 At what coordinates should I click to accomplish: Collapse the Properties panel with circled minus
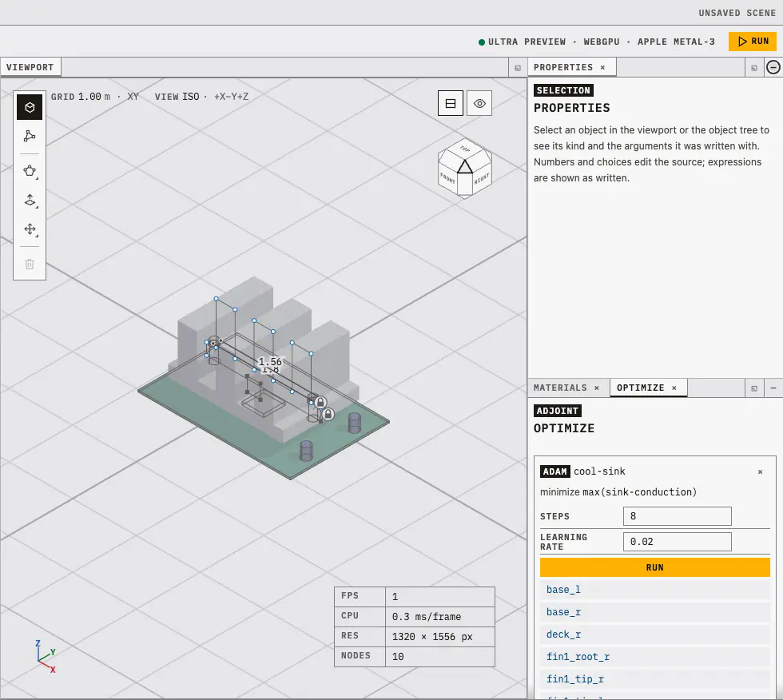tap(773, 67)
